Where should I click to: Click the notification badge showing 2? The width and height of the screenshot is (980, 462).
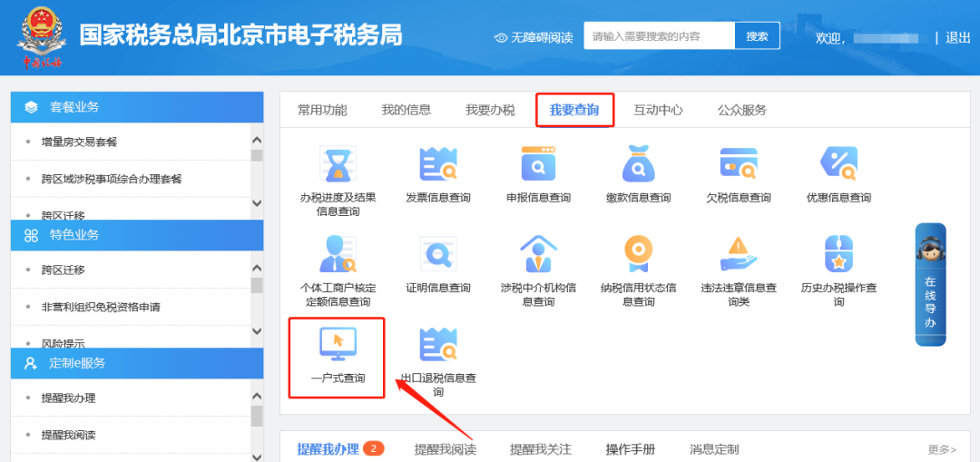tap(373, 448)
